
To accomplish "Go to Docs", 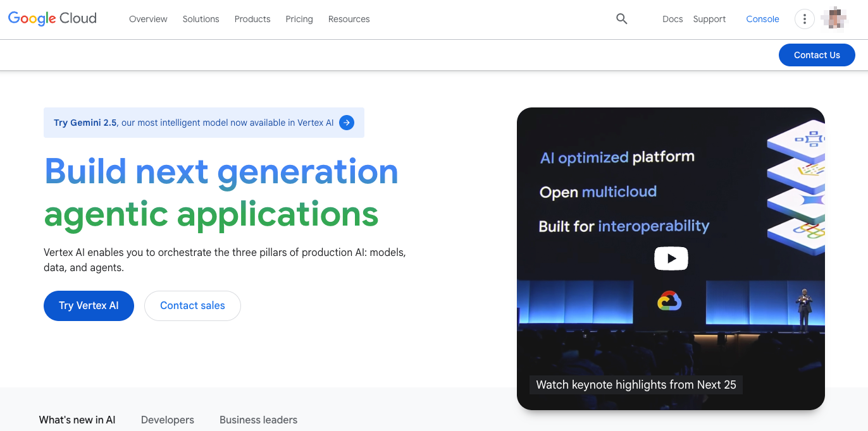I will click(673, 19).
